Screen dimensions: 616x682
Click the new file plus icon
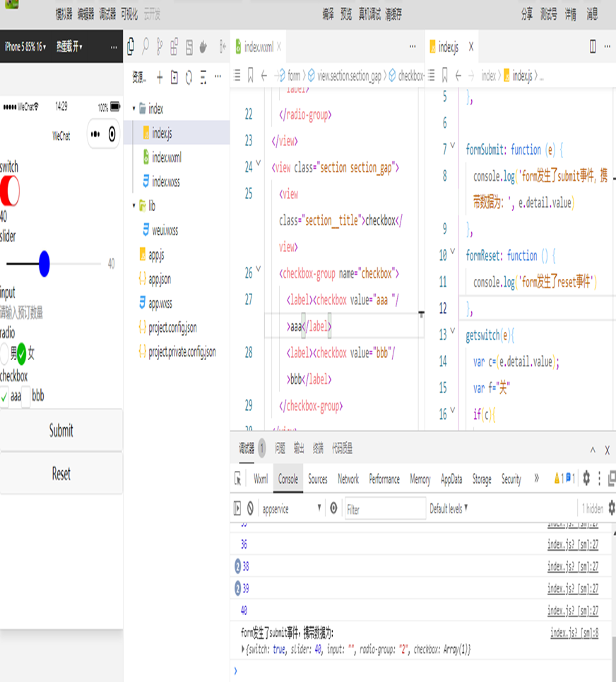(160, 78)
